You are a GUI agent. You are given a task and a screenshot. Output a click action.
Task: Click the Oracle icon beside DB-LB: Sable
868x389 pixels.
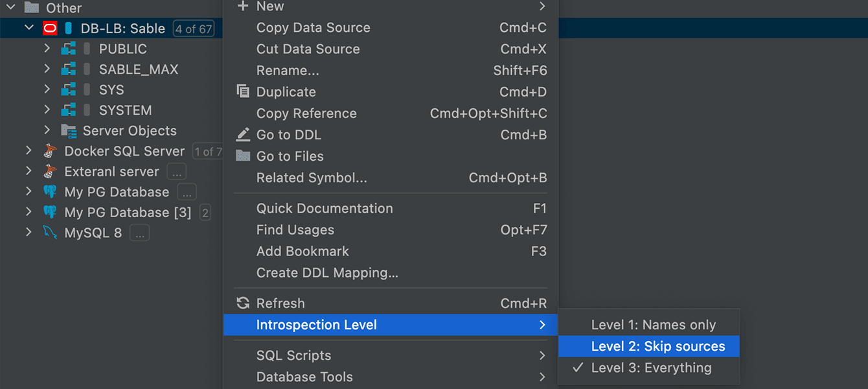point(50,29)
